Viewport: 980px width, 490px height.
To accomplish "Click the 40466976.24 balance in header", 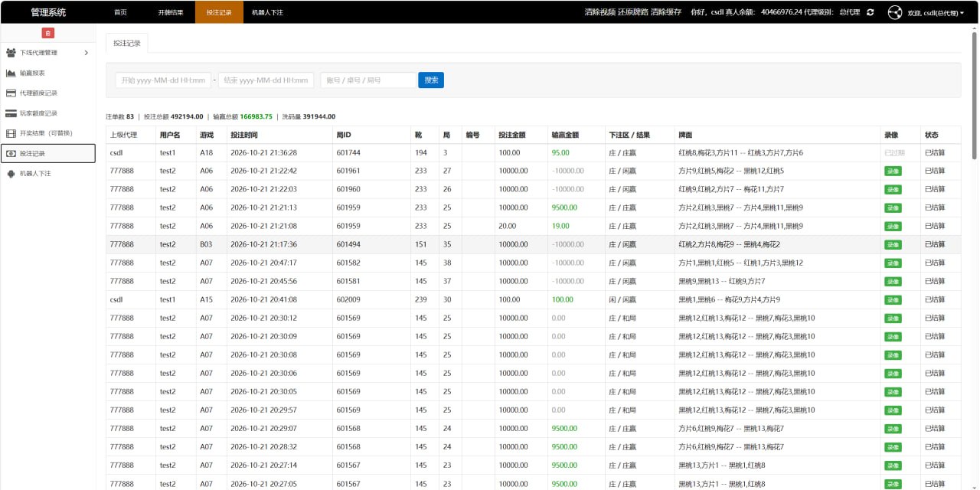I will coord(782,12).
